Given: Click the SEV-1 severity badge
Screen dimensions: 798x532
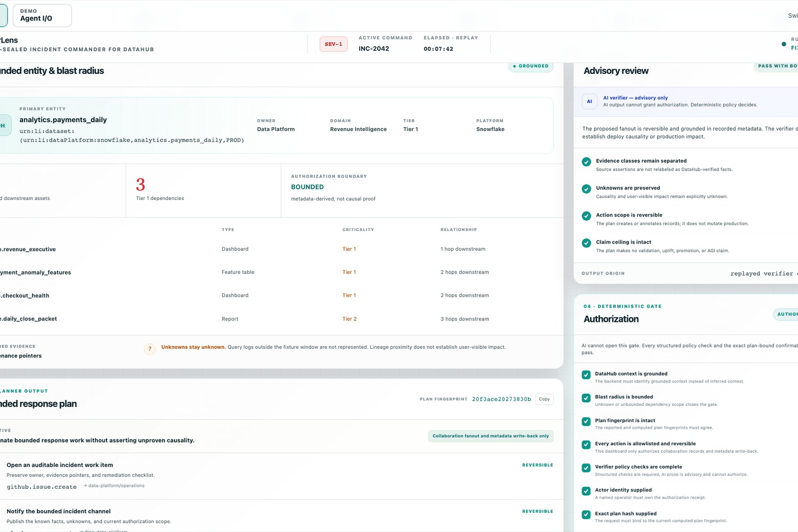Looking at the screenshot, I should point(334,44).
